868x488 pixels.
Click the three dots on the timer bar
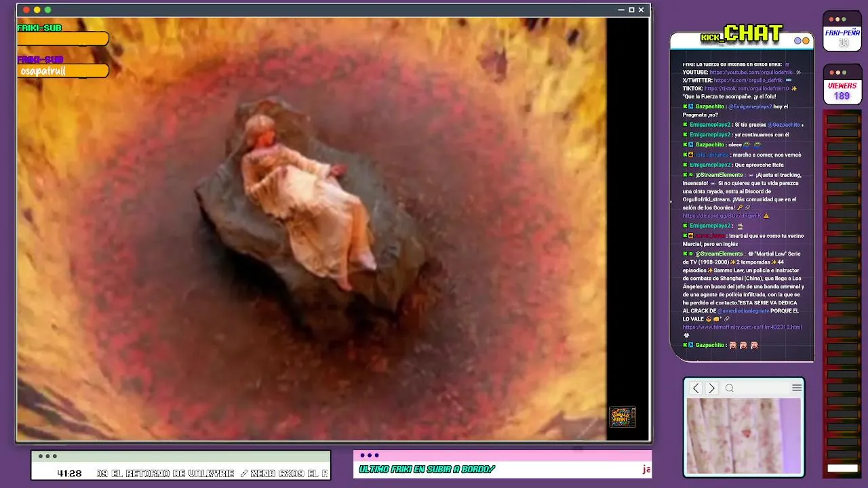47,456
